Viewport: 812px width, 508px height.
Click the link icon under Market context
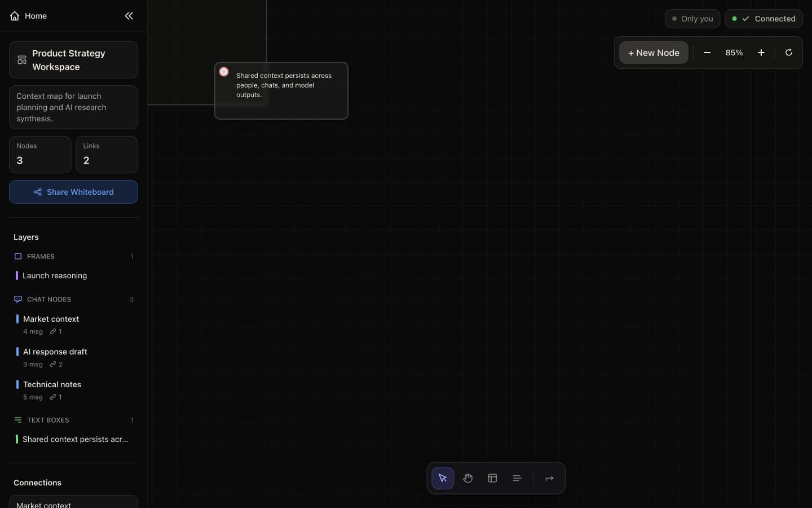(53, 331)
